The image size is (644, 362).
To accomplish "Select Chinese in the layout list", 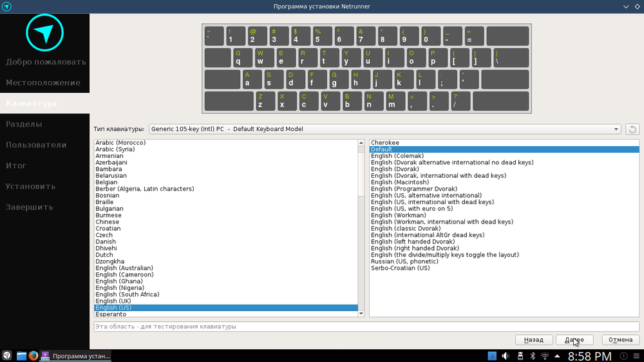I will tap(226, 222).
